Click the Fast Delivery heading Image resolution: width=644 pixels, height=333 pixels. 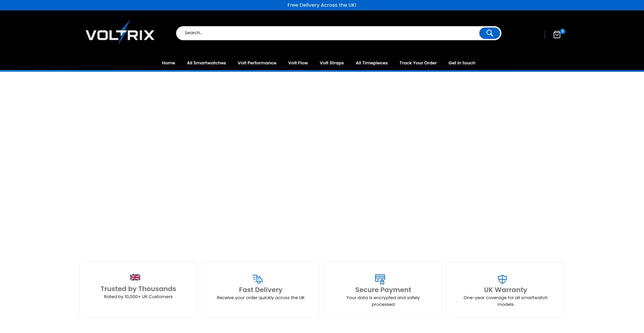[x=261, y=290]
